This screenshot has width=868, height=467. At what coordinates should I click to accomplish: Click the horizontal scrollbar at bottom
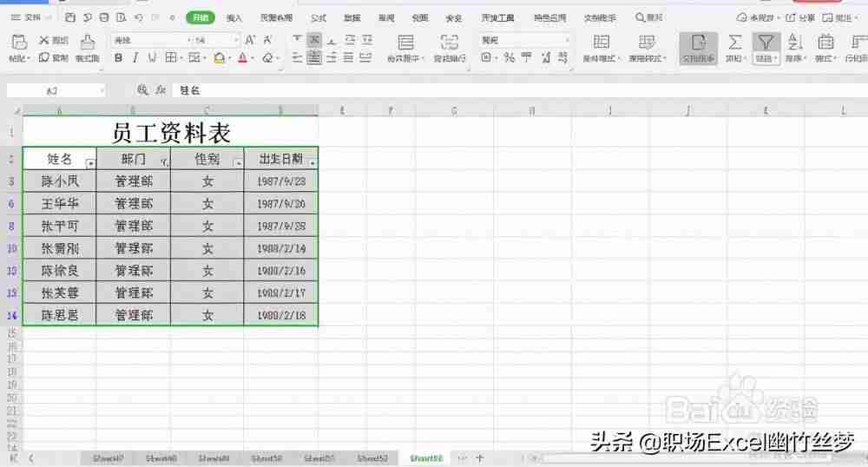pyautogui.click(x=687, y=458)
